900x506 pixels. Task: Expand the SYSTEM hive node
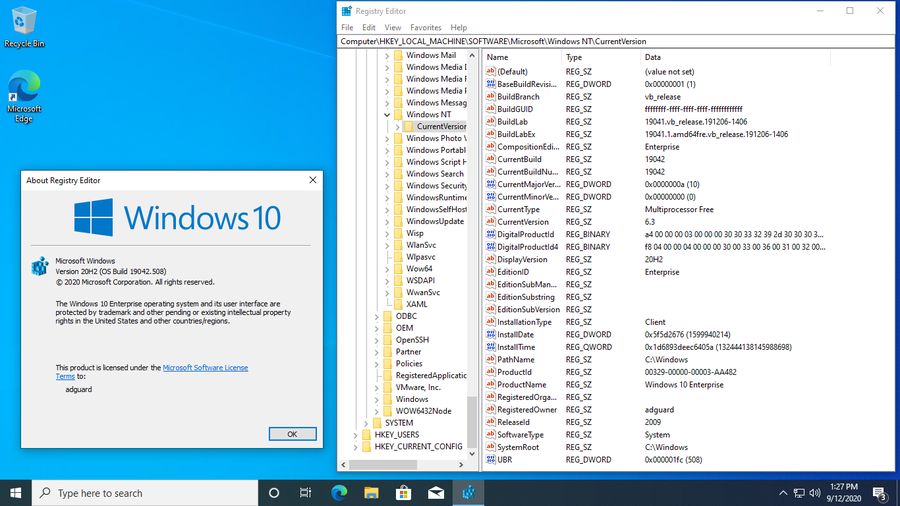click(x=366, y=423)
